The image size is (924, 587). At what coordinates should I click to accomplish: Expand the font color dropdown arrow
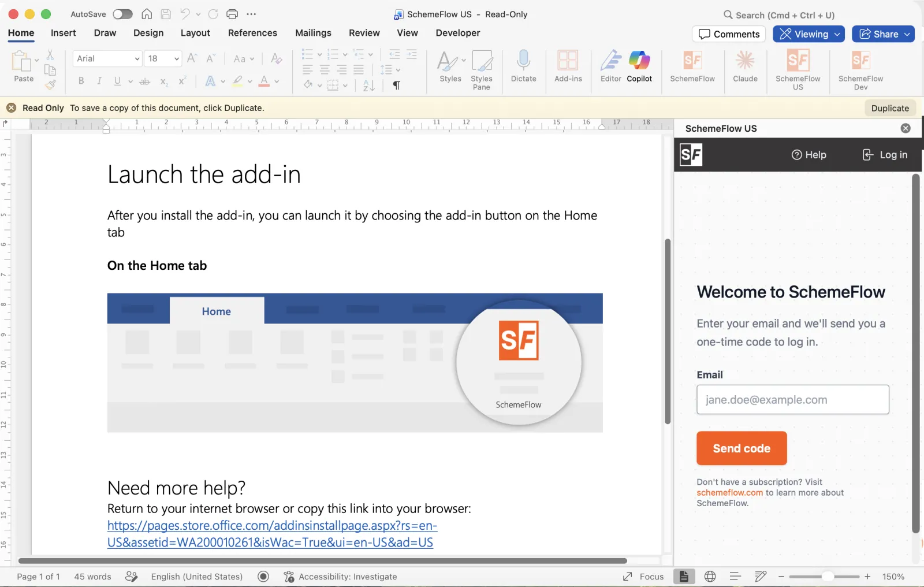(277, 81)
